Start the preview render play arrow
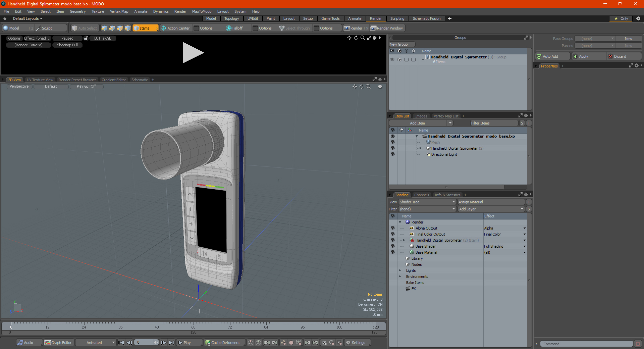This screenshot has width=644, height=349. [x=193, y=53]
